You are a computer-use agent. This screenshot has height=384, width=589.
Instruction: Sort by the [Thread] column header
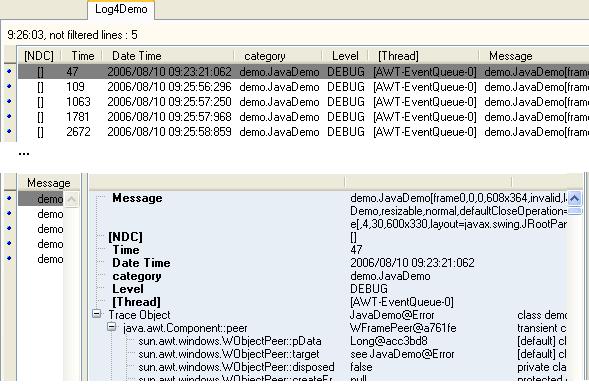coord(398,56)
